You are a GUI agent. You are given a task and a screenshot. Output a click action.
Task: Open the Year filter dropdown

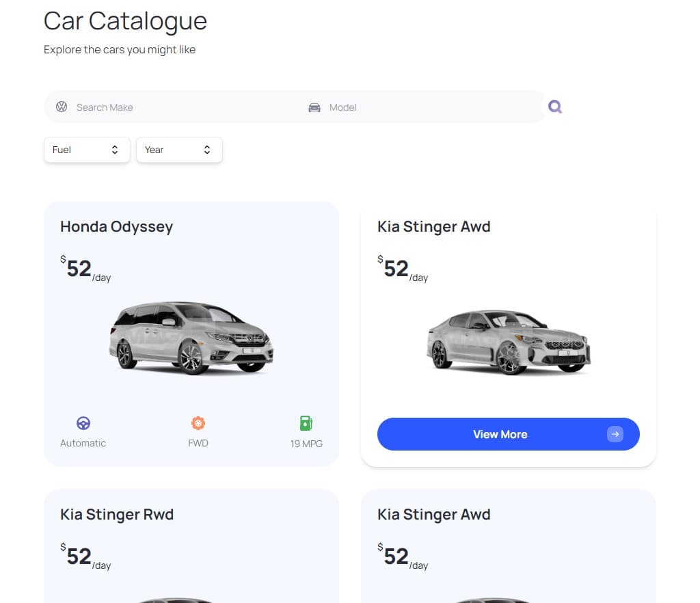179,150
